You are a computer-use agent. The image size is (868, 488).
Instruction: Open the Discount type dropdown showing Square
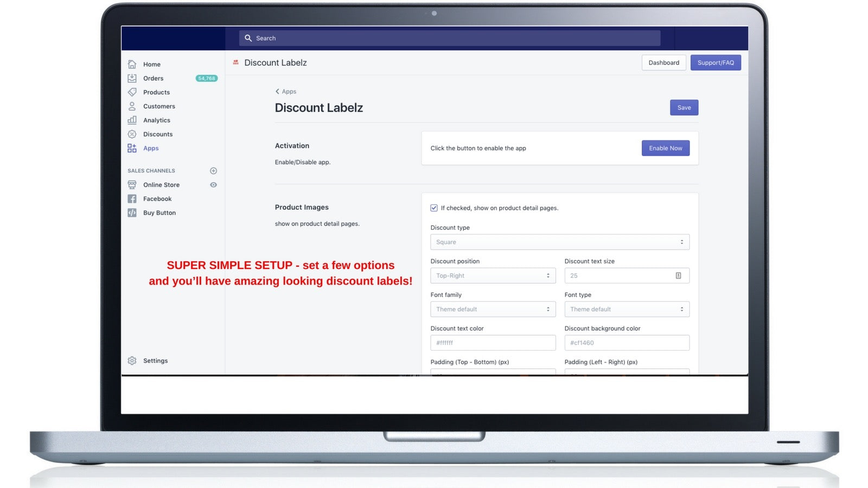coord(560,242)
